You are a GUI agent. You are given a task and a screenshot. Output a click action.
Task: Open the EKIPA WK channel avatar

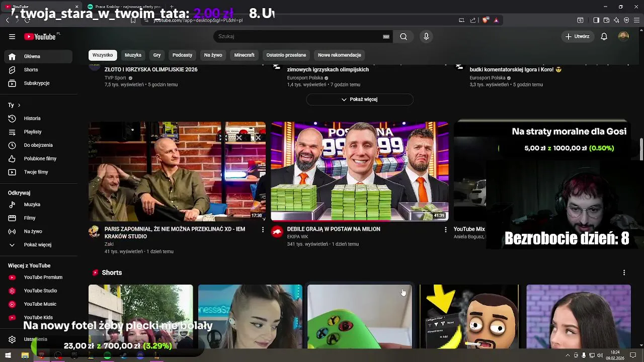click(x=277, y=231)
